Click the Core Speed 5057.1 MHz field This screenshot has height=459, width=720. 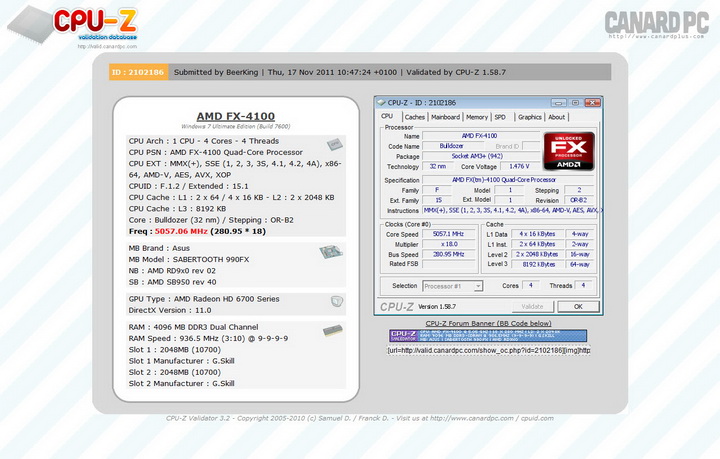[449, 234]
